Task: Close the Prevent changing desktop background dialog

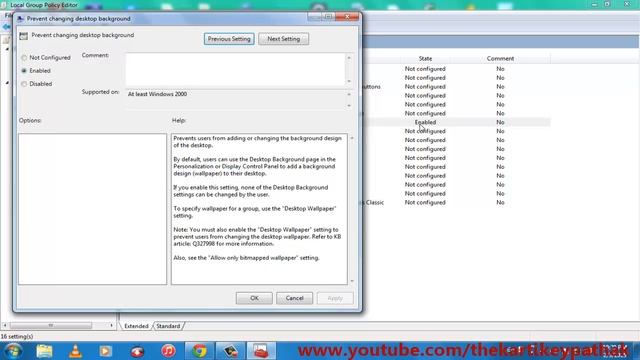Action: [x=347, y=16]
